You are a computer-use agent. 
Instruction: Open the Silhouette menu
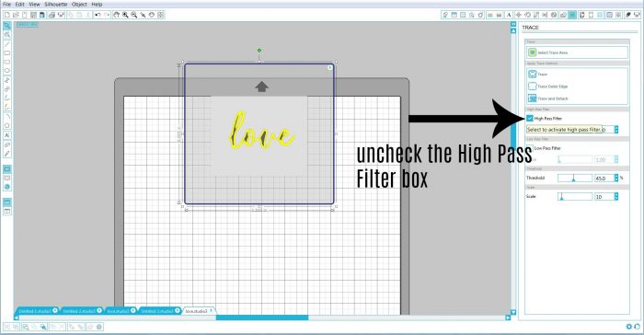[56, 4]
